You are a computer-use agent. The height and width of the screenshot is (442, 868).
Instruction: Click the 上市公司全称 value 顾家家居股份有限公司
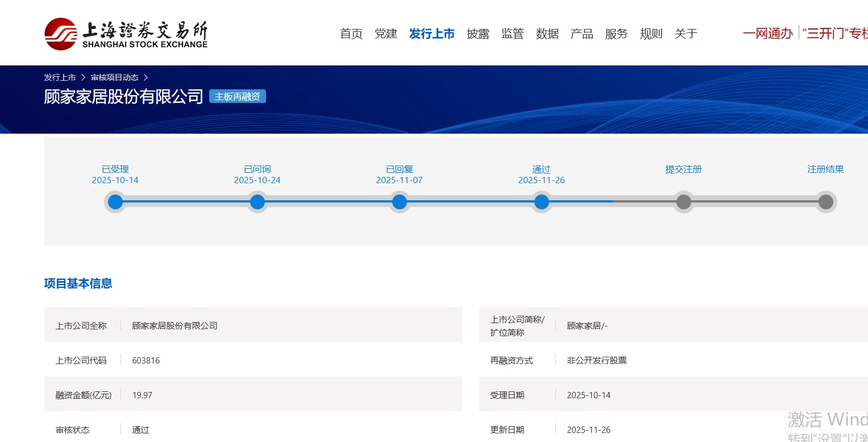175,326
